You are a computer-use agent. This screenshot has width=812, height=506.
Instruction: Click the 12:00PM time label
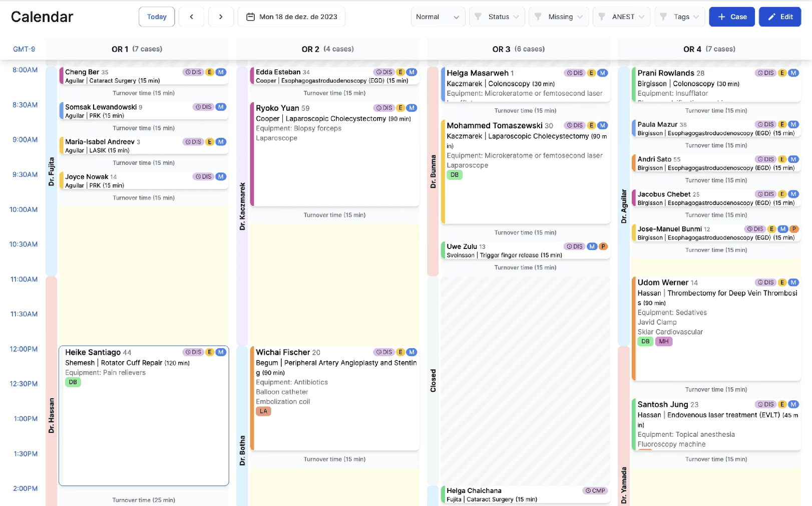click(x=24, y=349)
